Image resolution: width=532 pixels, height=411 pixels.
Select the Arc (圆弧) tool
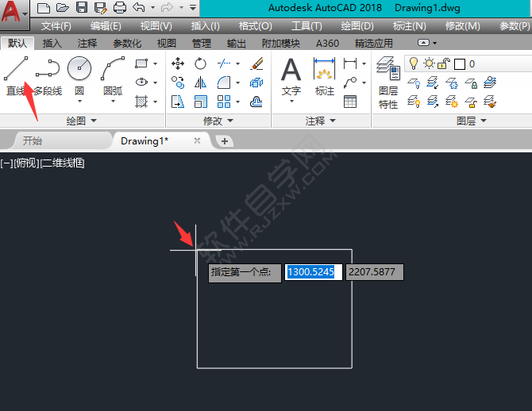pos(113,75)
